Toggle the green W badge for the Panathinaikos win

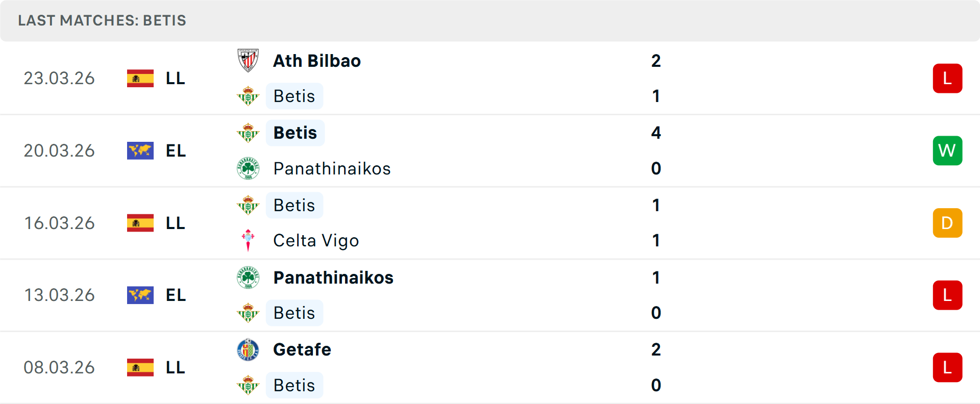(x=948, y=150)
